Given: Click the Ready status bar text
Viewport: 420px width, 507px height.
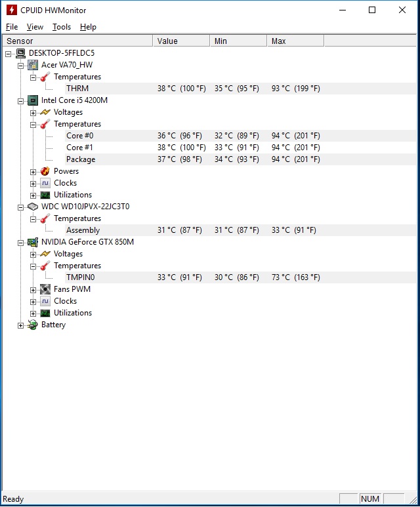Looking at the screenshot, I should pyautogui.click(x=13, y=499).
